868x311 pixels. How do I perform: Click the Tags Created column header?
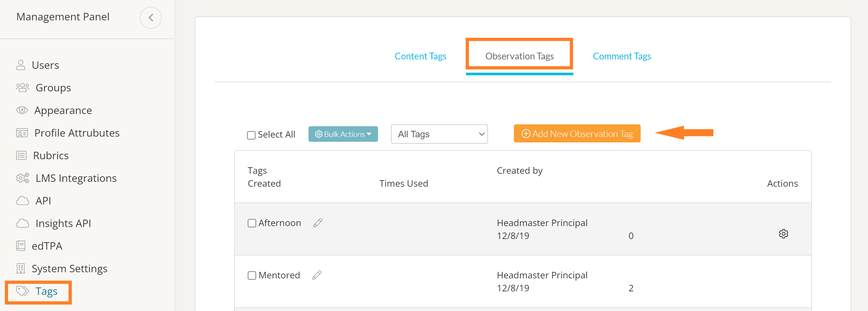point(264,177)
